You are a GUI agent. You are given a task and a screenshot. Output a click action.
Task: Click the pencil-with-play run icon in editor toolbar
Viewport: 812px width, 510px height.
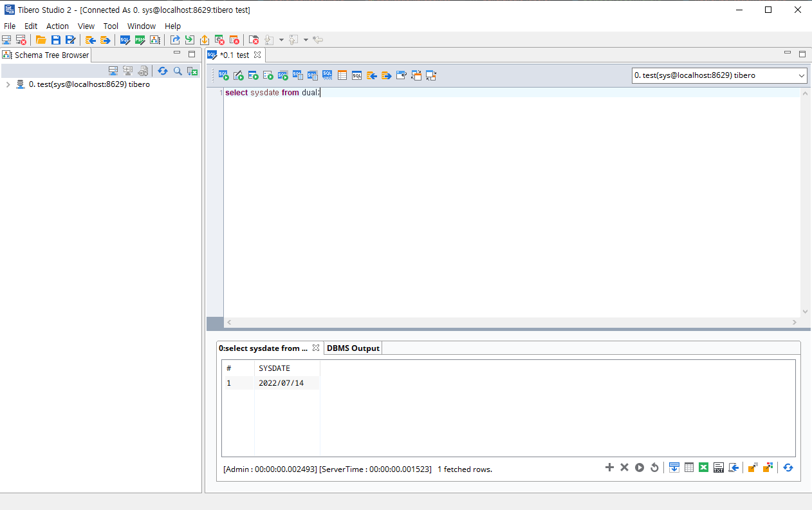(x=238, y=75)
